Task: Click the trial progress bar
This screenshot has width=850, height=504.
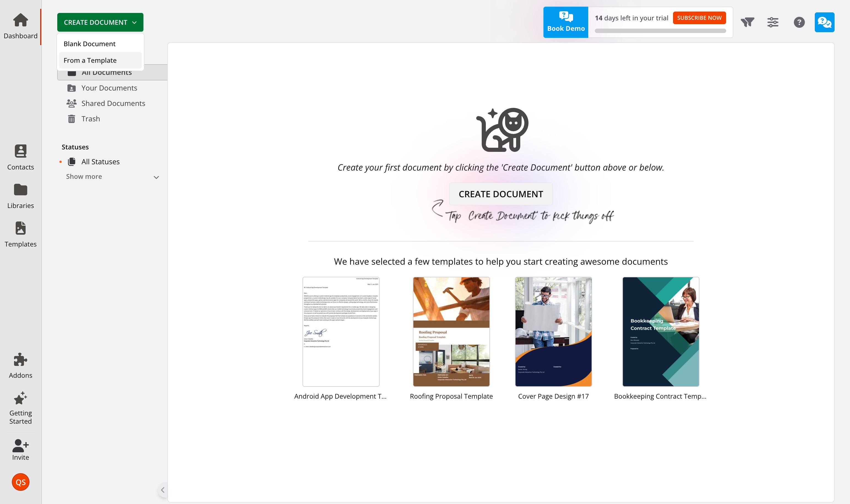Action: (x=660, y=31)
